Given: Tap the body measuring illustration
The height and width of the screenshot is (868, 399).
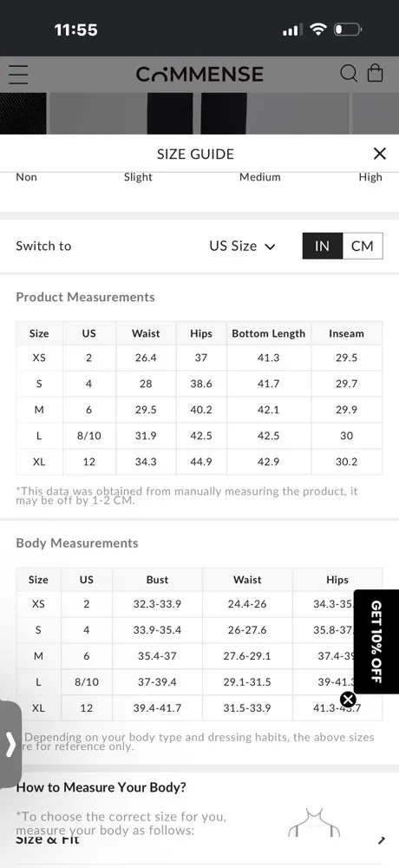Looking at the screenshot, I should click(x=314, y=822).
